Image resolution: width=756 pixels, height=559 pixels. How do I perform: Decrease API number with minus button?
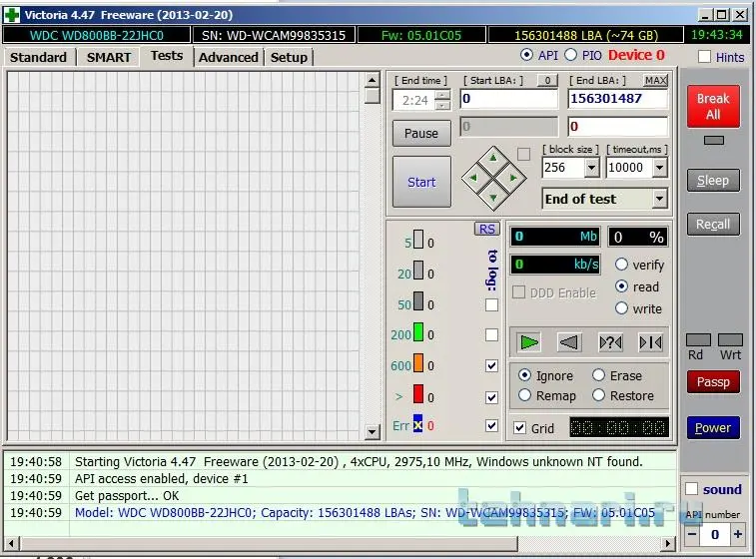692,534
